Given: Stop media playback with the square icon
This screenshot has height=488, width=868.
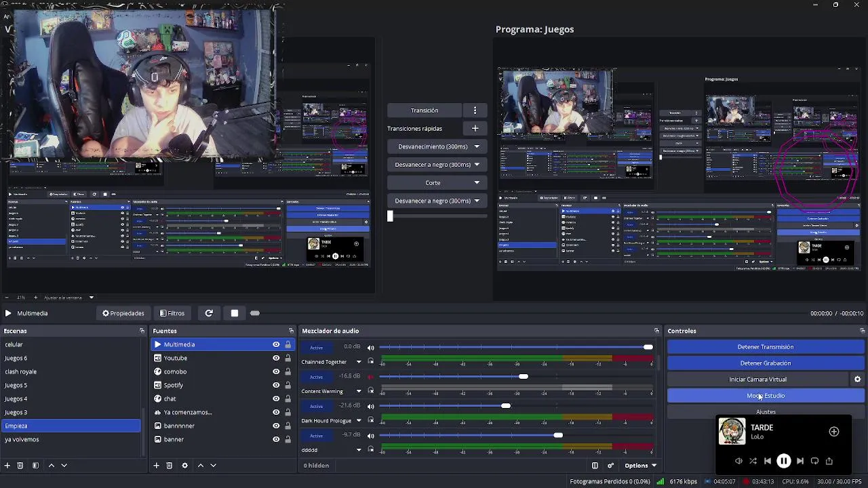Looking at the screenshot, I should coord(235,313).
